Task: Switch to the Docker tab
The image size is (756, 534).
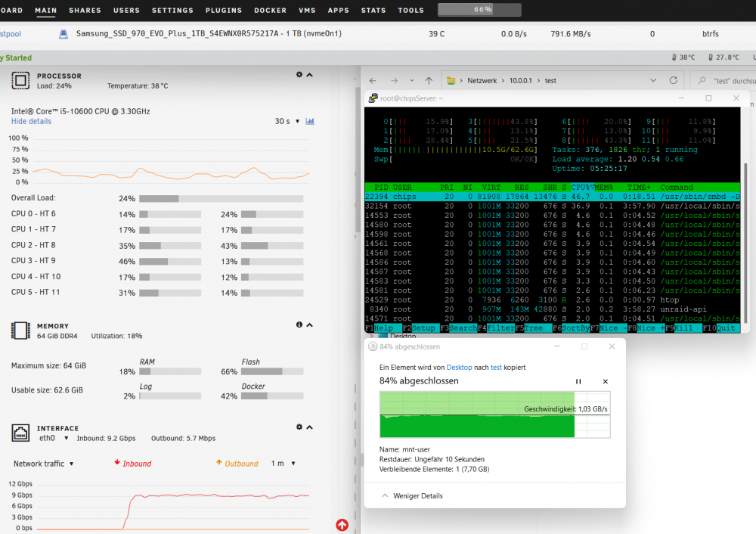Action: click(270, 10)
